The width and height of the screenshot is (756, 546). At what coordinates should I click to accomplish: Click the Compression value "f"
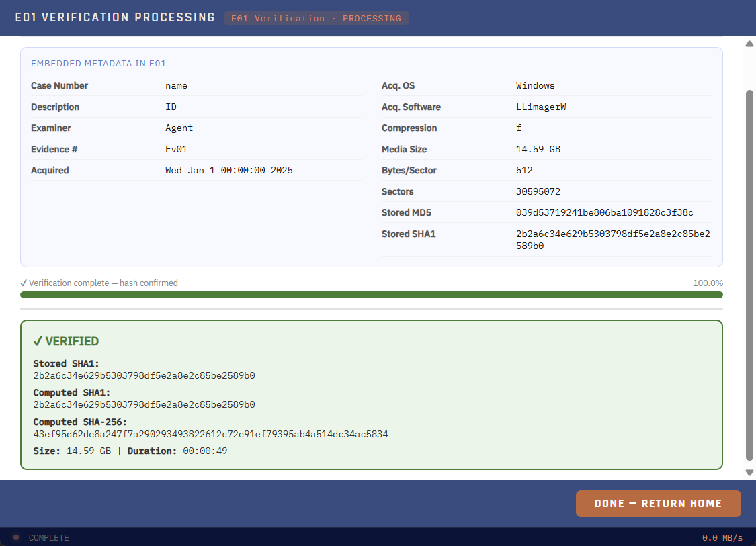pyautogui.click(x=519, y=128)
